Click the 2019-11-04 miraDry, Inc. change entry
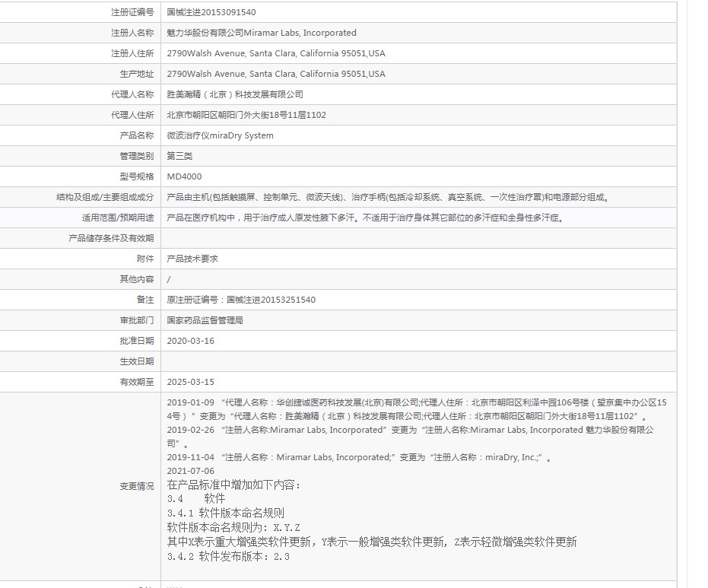 point(359,457)
